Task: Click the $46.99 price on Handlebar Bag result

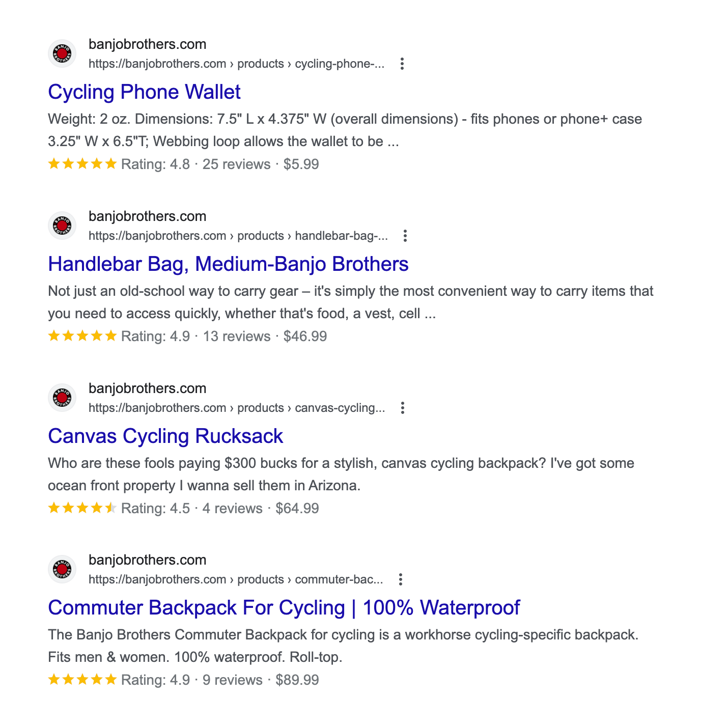Action: tap(305, 337)
